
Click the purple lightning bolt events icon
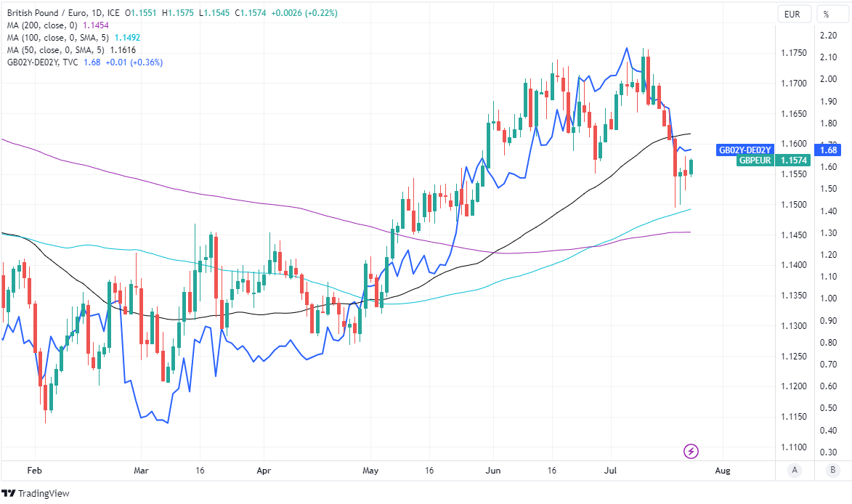click(x=691, y=452)
